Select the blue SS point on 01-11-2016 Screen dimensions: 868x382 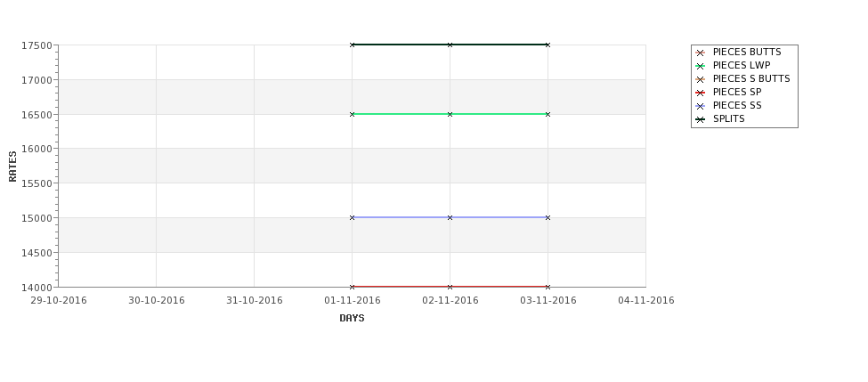tap(352, 217)
